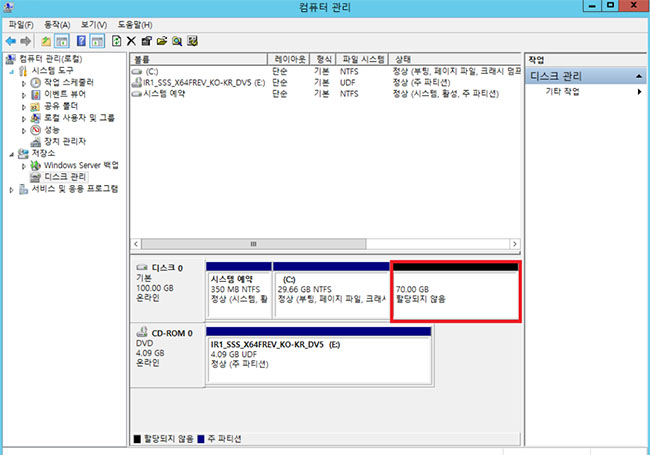
Task: Expand the 작업 스케줄러 node arrow
Action: 24,83
